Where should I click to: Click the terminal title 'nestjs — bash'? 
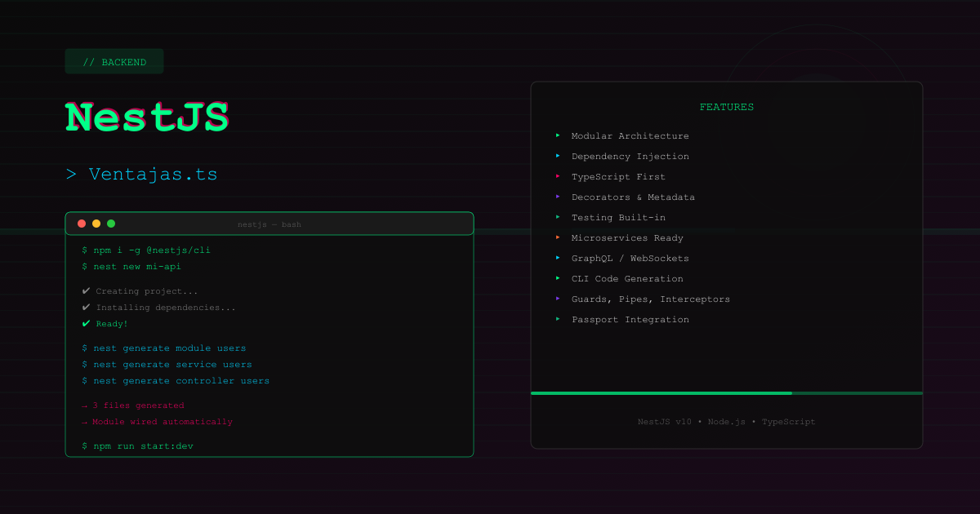pos(269,224)
